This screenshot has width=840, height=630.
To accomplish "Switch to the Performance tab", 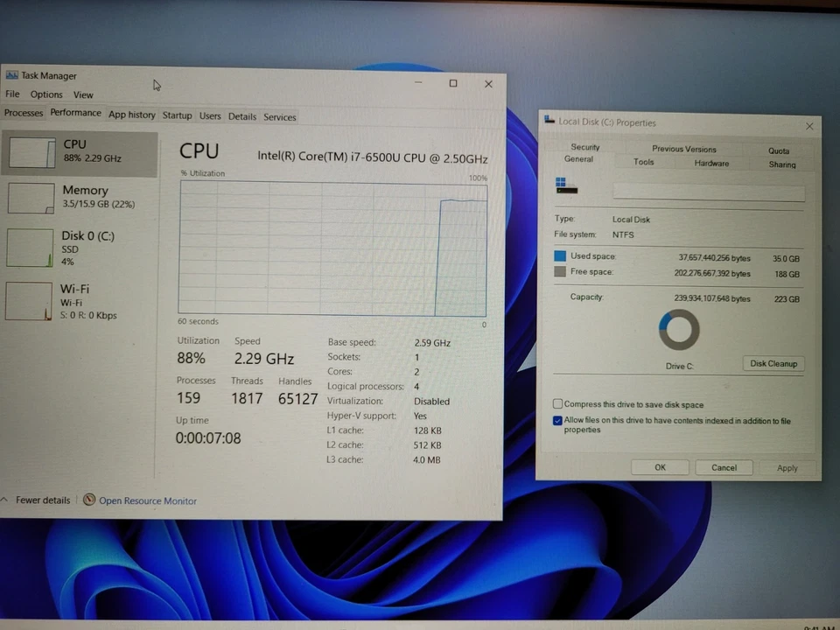I will [75, 113].
